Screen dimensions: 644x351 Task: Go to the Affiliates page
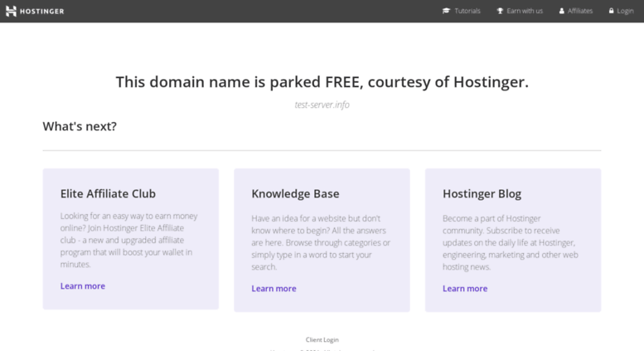point(580,11)
